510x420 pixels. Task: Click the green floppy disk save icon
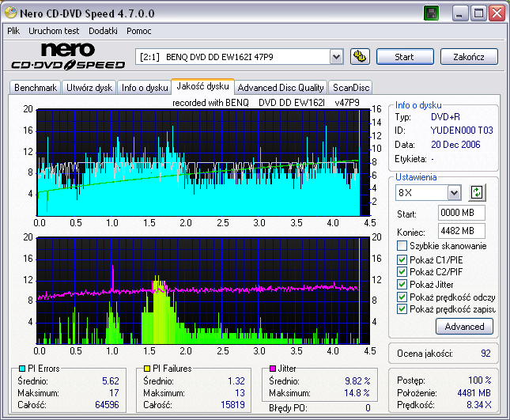pyautogui.click(x=431, y=13)
